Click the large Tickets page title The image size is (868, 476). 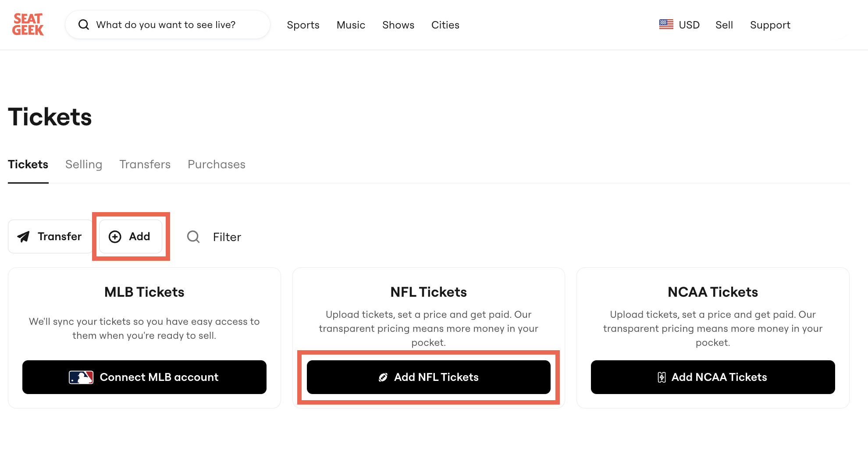click(50, 117)
